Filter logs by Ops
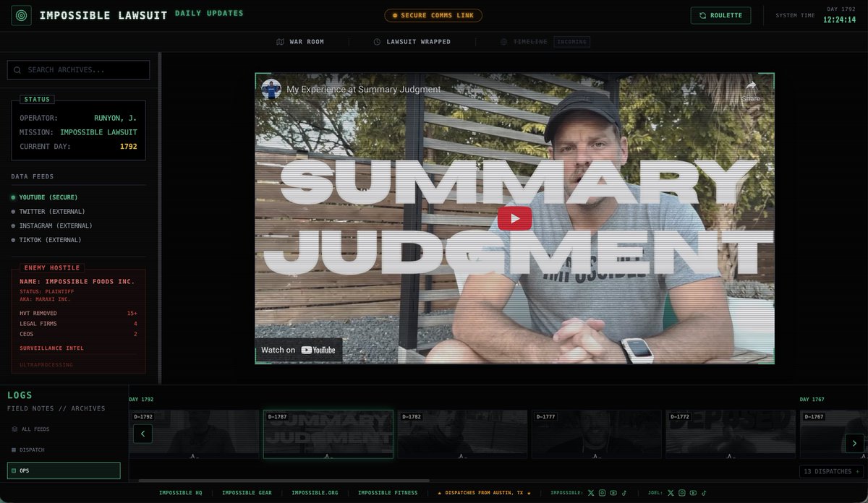This screenshot has width=868, height=503. 64,470
